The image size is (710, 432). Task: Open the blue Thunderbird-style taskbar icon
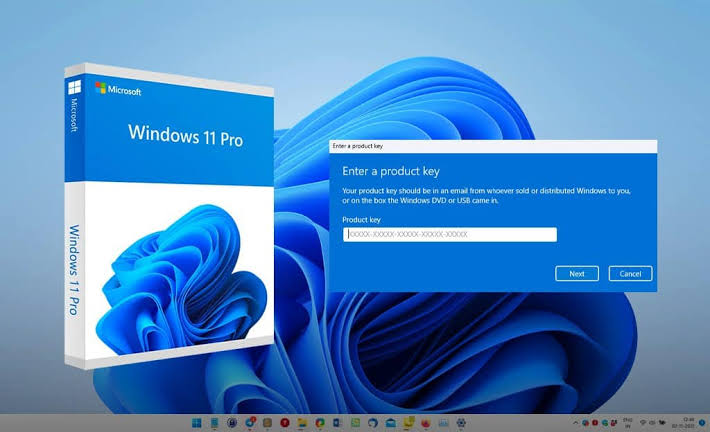373,423
